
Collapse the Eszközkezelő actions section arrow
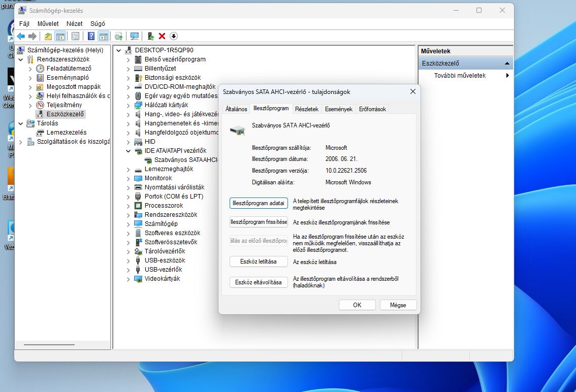(507, 63)
